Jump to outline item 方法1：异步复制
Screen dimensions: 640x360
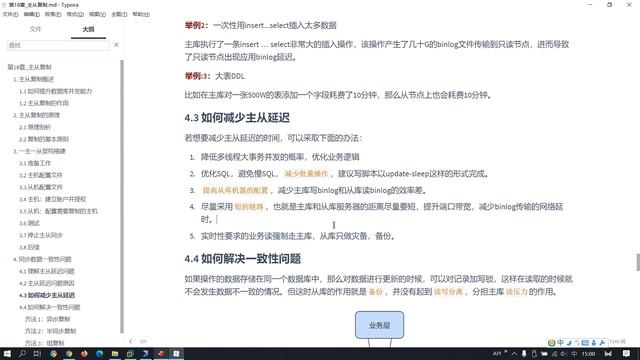click(47, 319)
